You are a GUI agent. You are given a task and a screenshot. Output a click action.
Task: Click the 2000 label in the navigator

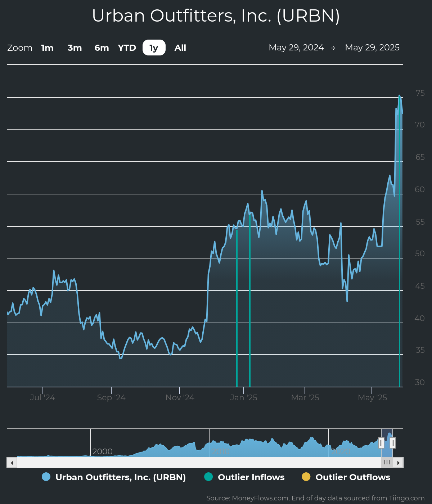pos(103,451)
